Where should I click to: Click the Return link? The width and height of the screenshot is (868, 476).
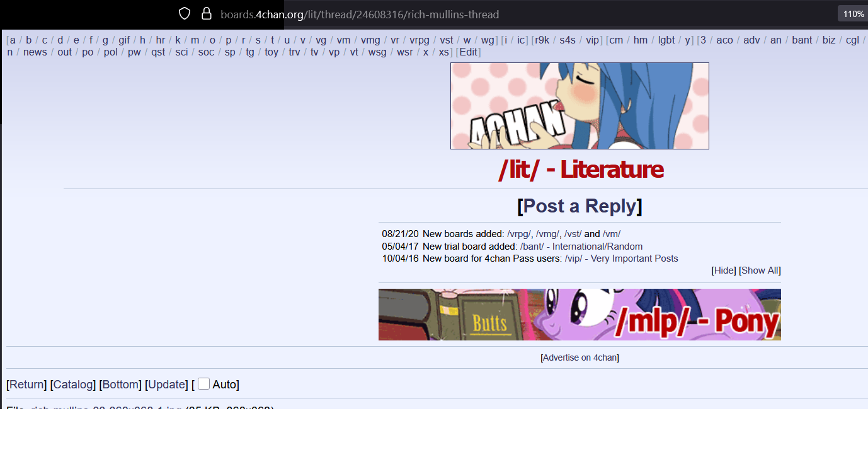(x=26, y=385)
